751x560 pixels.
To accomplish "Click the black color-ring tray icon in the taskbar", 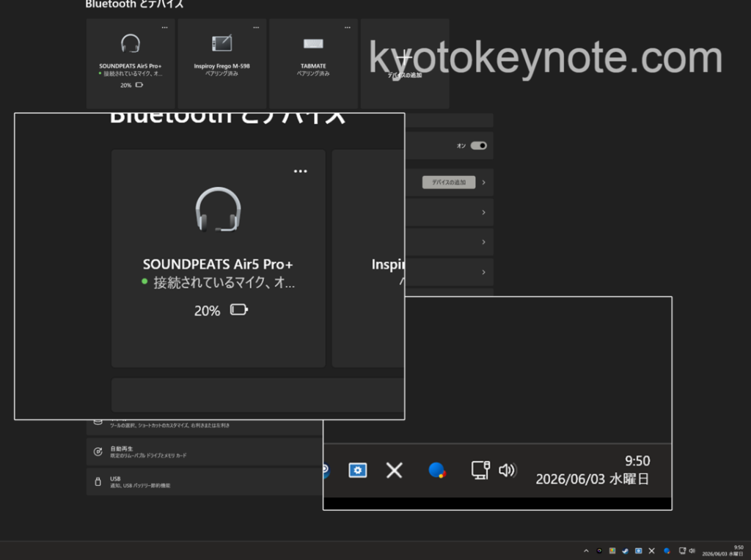I will [599, 551].
